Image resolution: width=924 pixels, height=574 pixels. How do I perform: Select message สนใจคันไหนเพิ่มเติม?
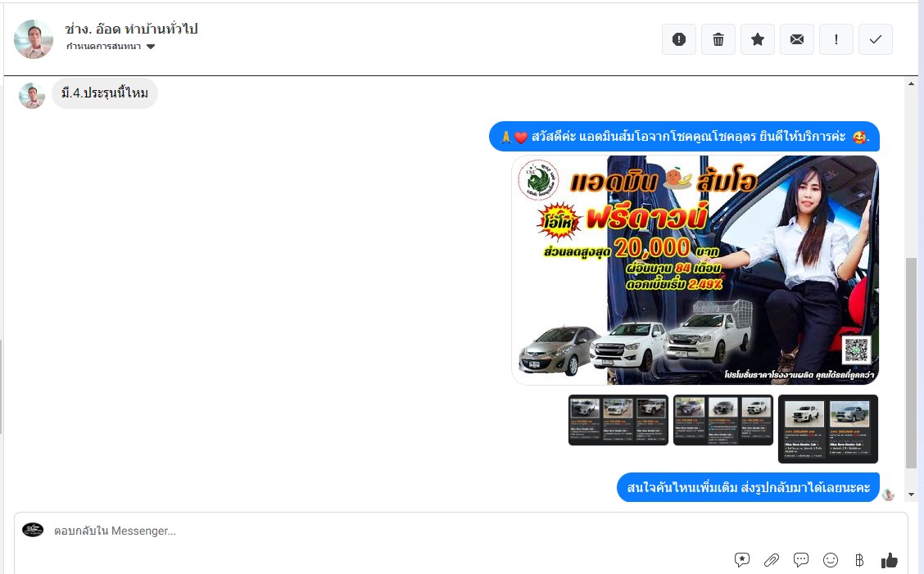(749, 487)
